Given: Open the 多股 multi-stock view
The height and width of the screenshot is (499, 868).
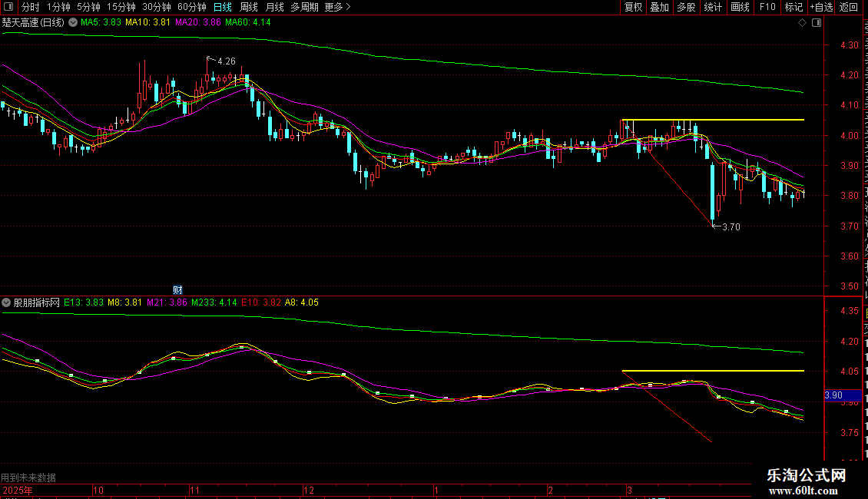Looking at the screenshot, I should [686, 7].
